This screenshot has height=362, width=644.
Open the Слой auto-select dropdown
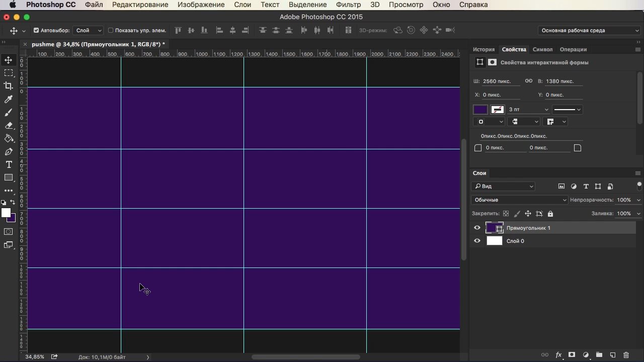pos(89,30)
